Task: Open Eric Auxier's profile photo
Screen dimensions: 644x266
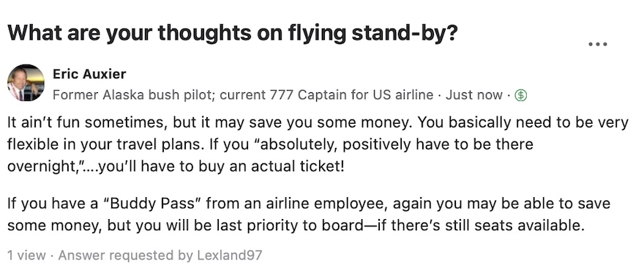Action: click(26, 83)
